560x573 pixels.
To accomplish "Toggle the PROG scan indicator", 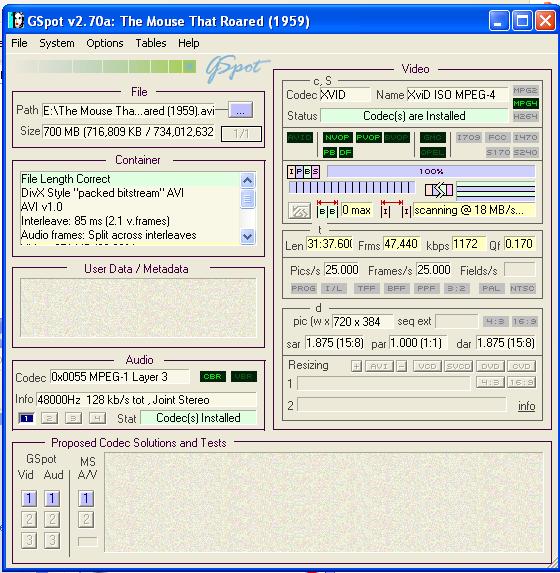I will (303, 288).
